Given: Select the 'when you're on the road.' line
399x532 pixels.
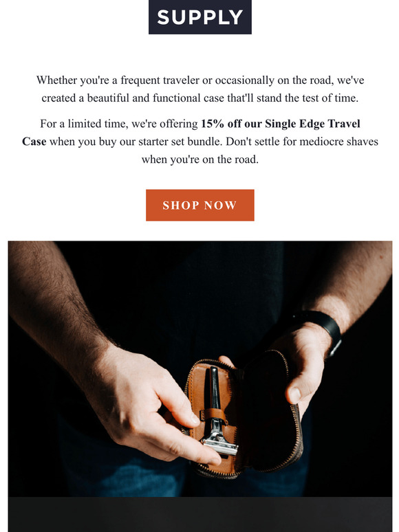Looking at the screenshot, I should pos(200,159).
